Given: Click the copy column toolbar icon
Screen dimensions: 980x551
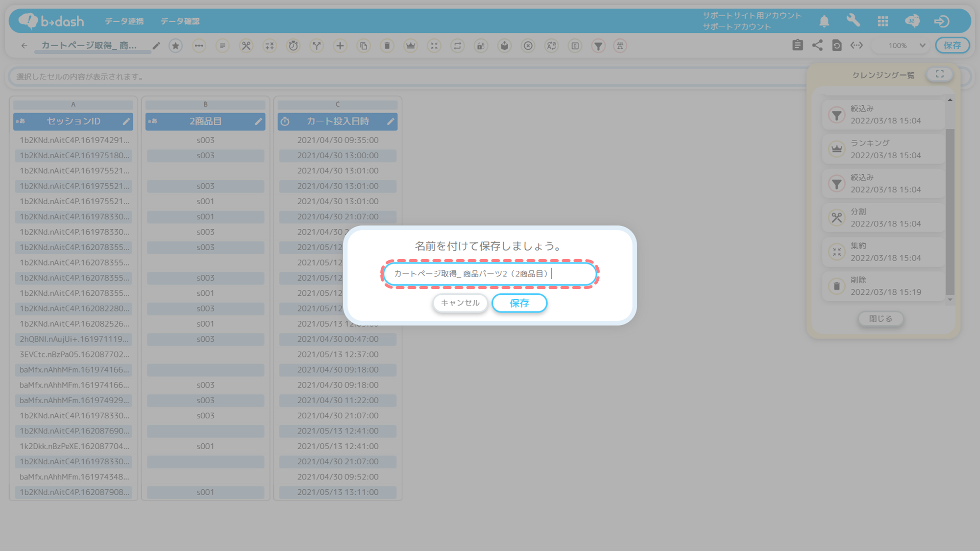Looking at the screenshot, I should [364, 46].
